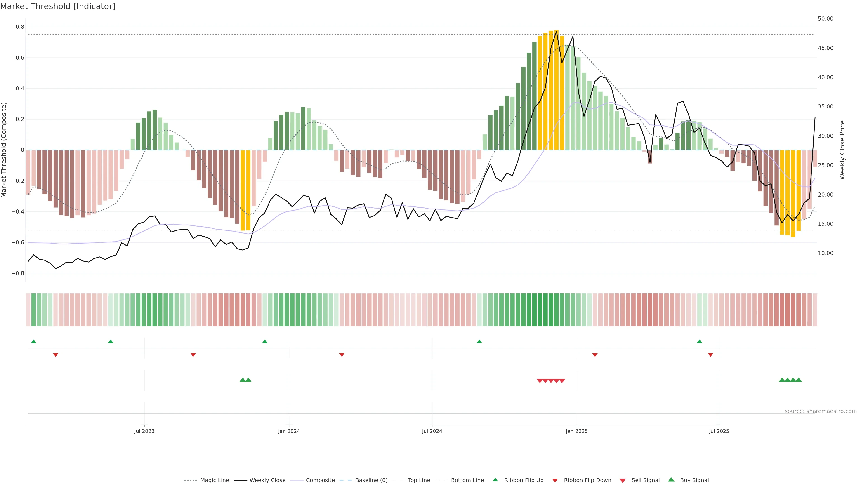Click the Market Threshold [Indicator] chart title
Image resolution: width=868 pixels, height=488 pixels.
tap(58, 6)
